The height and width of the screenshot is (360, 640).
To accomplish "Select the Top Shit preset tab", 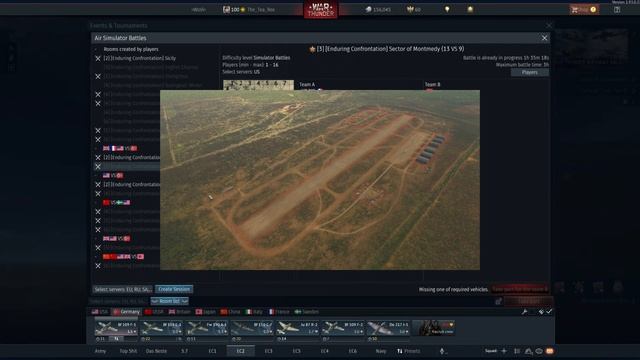I will pyautogui.click(x=128, y=351).
